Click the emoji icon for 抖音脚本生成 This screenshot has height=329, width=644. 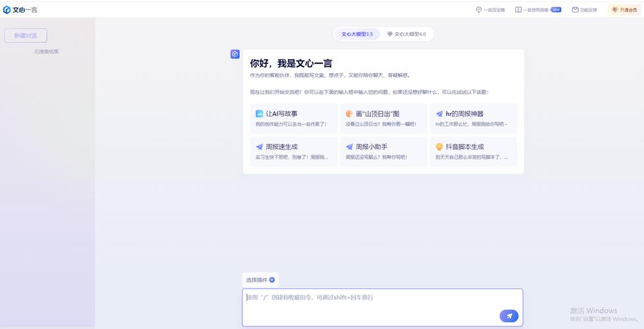click(439, 147)
